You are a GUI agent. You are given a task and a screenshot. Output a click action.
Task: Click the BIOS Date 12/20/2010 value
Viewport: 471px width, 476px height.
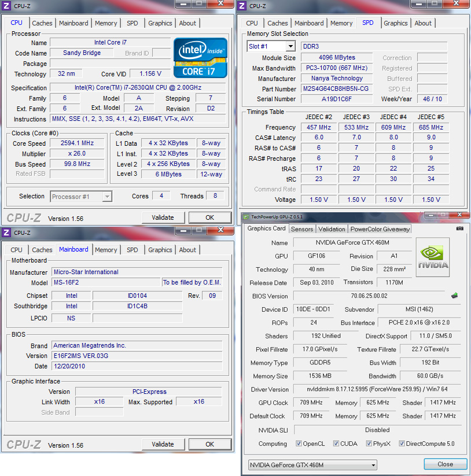(137, 366)
